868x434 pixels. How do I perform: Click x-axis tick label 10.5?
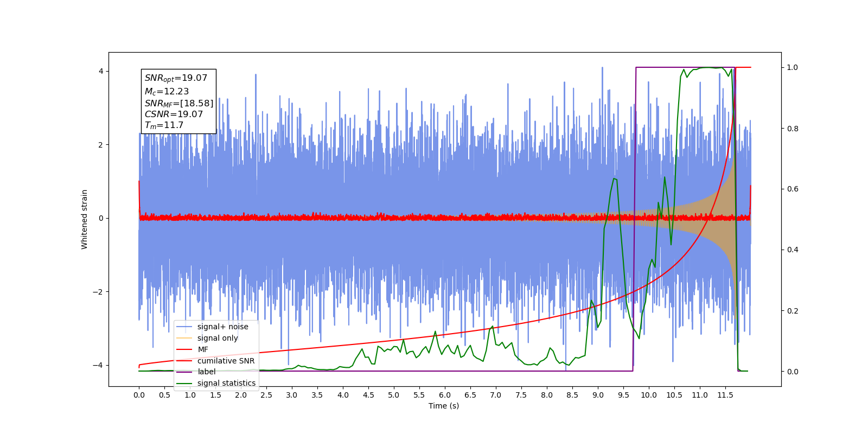pos(674,395)
